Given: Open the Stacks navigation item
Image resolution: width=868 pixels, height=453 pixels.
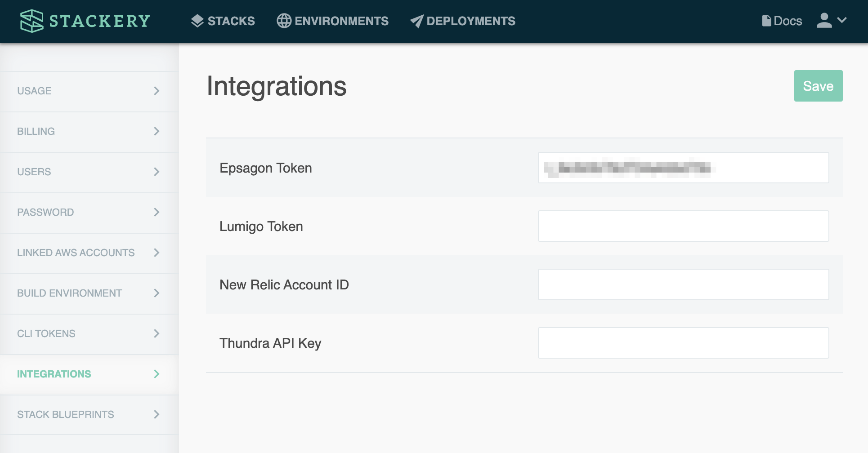Looking at the screenshot, I should pyautogui.click(x=223, y=21).
